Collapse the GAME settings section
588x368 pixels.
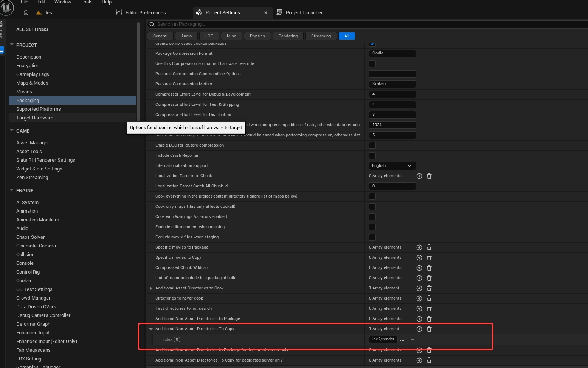[x=12, y=130]
